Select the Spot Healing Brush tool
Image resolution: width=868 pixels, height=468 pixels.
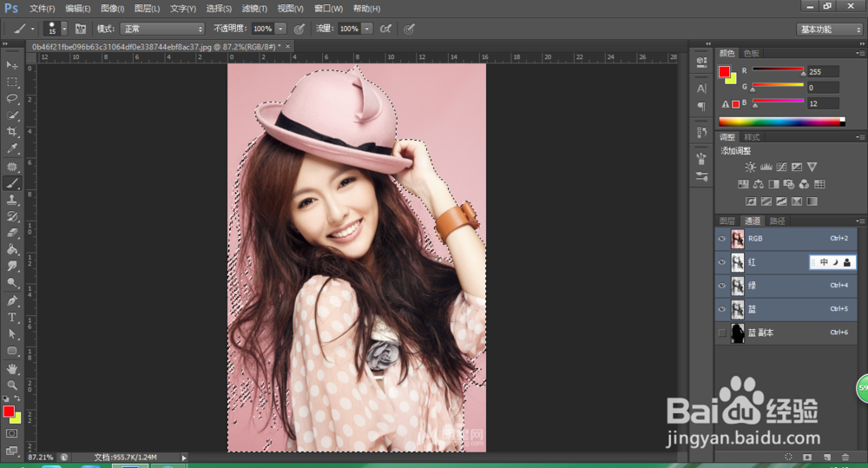pos(11,166)
